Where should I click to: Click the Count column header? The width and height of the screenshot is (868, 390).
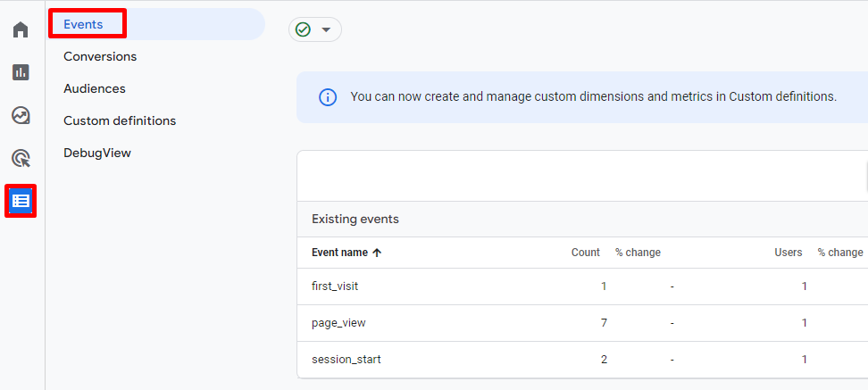pos(585,253)
